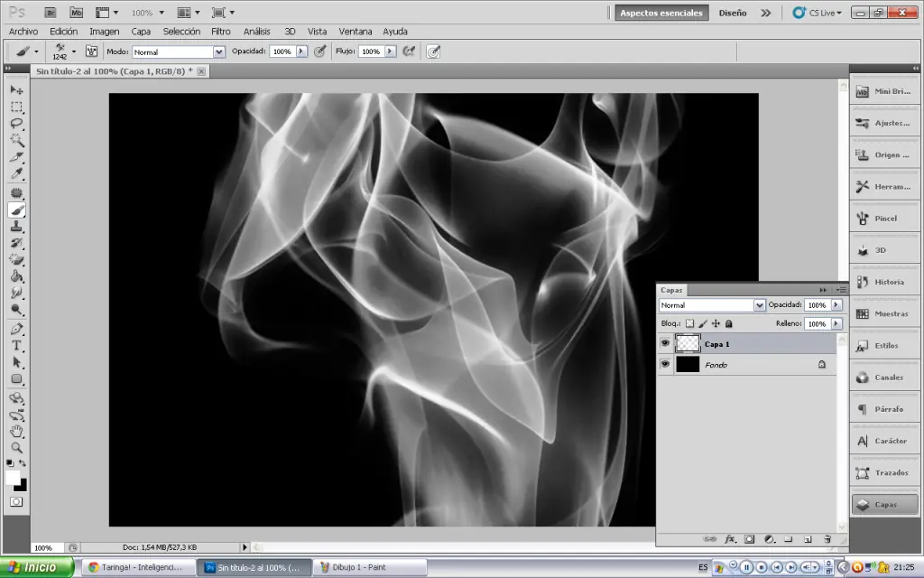Select the Clone Stamp tool

click(x=16, y=227)
